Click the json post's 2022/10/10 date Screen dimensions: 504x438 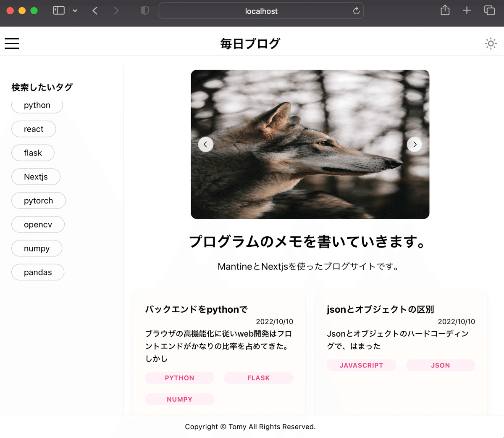[457, 322]
